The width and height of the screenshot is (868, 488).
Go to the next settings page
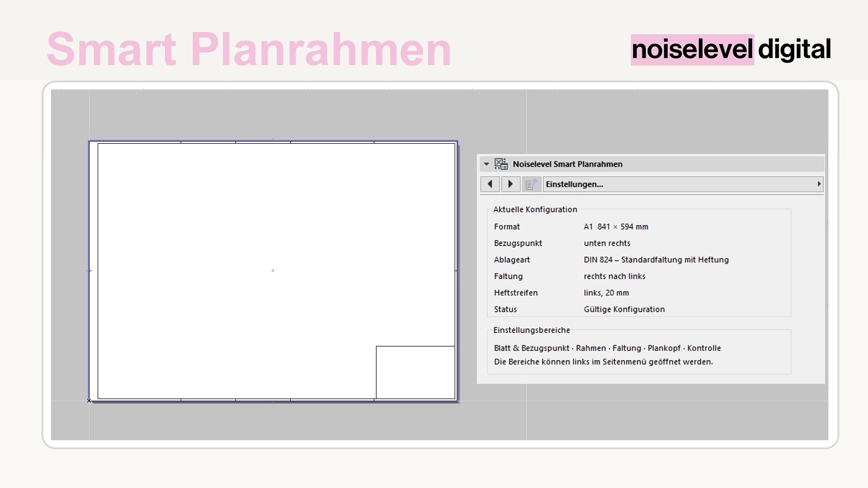tap(510, 184)
